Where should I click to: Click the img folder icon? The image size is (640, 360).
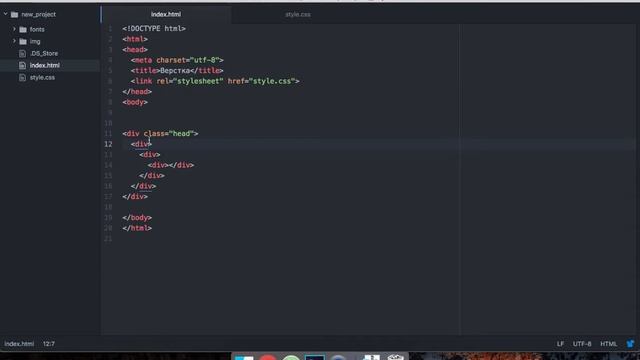pos(23,42)
